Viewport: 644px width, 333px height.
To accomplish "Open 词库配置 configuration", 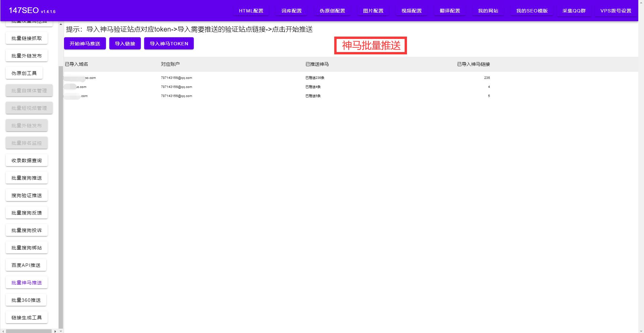I will pos(291,10).
